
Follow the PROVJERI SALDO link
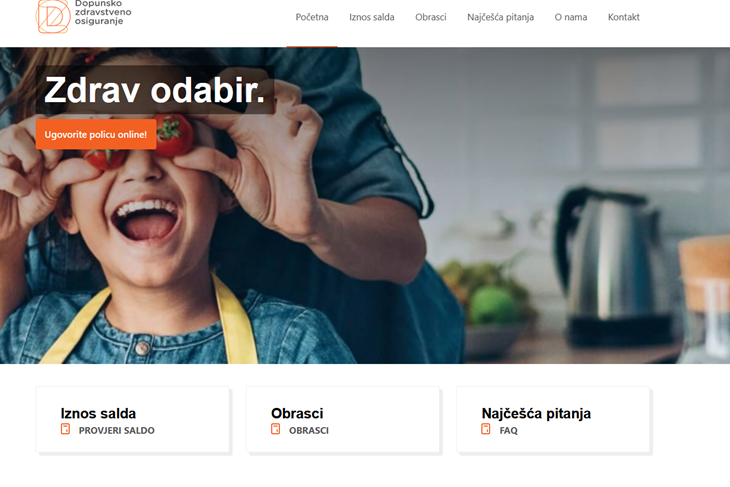pyautogui.click(x=116, y=431)
